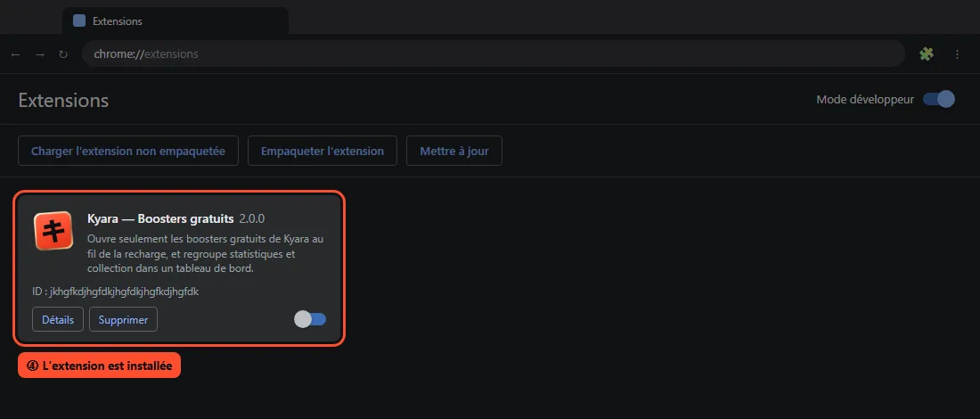Open the three-dot browser menu
Viewport: 980px width, 419px height.
pyautogui.click(x=957, y=54)
